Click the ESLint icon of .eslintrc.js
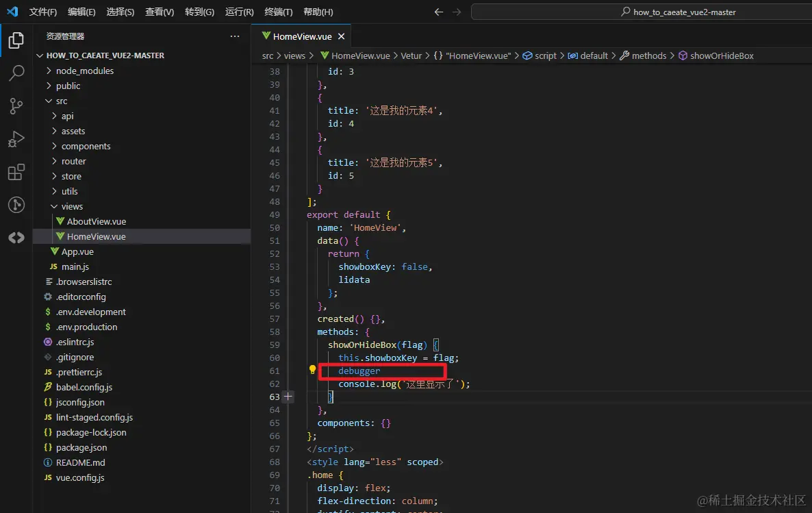Image resolution: width=812 pixels, height=513 pixels. click(x=48, y=342)
